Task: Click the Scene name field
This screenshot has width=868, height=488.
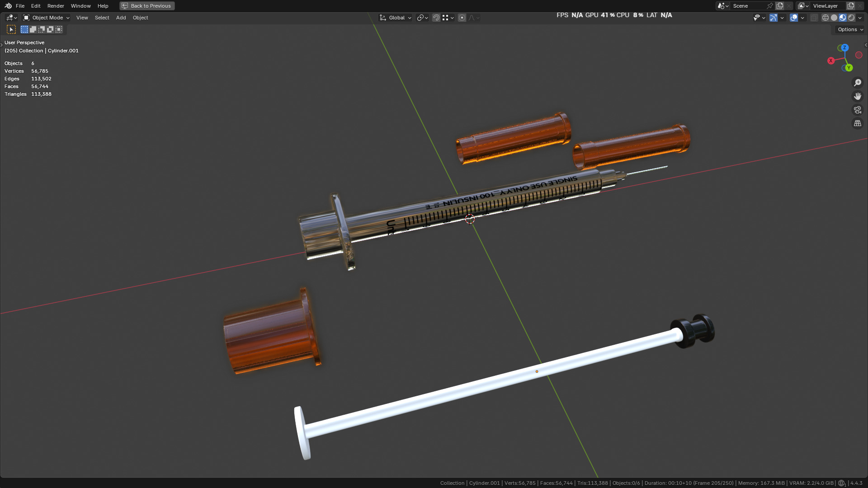Action: 748,6
